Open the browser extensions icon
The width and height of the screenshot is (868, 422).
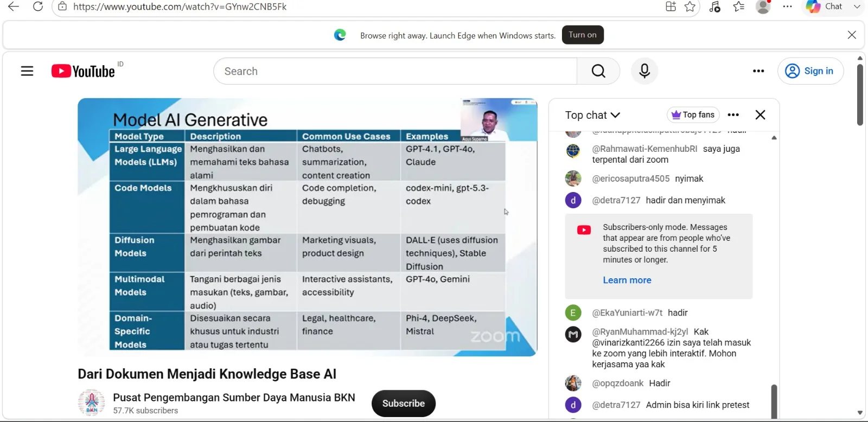(x=671, y=7)
